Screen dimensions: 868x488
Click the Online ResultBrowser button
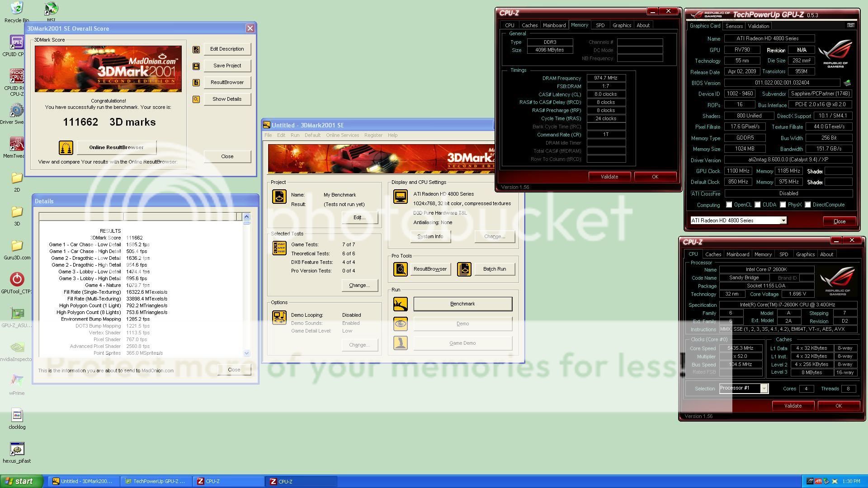(x=116, y=147)
